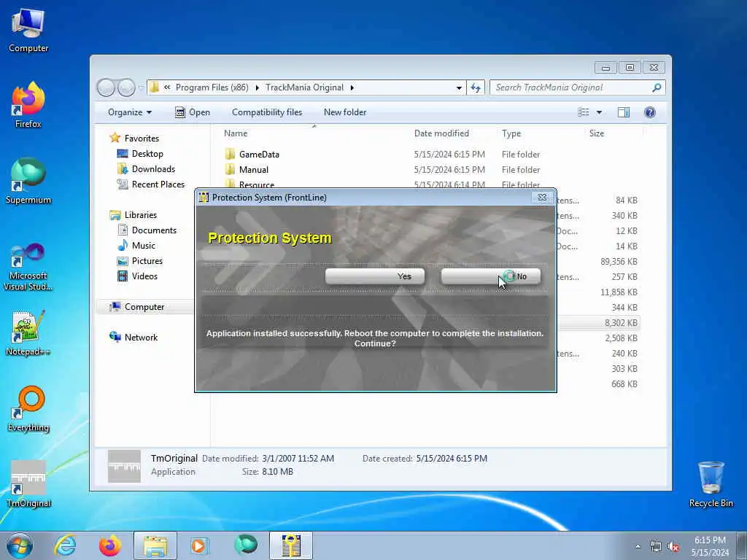The image size is (747, 560).
Task: Open Supermium from the taskbar
Action: 245,545
